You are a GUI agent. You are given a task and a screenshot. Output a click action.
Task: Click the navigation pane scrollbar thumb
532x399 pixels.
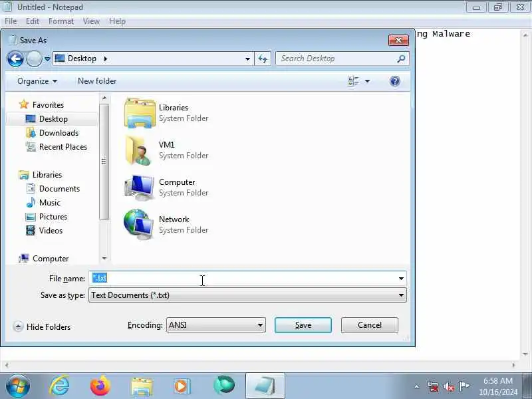[x=104, y=162]
